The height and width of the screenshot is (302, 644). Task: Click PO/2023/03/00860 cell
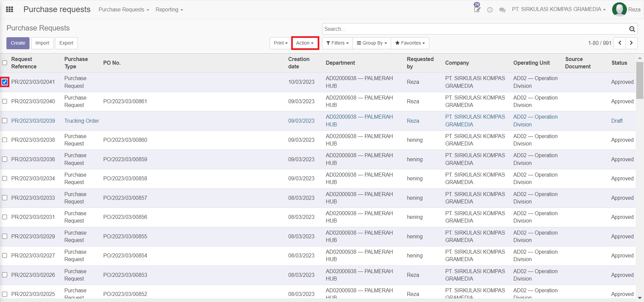point(125,140)
